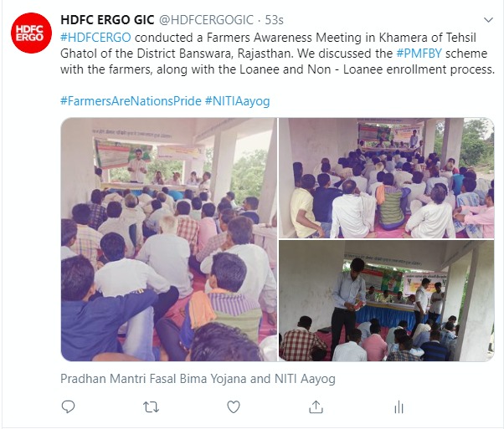Screen dimensions: 504x429
Task: Open the share tweet icon
Action: click(316, 407)
